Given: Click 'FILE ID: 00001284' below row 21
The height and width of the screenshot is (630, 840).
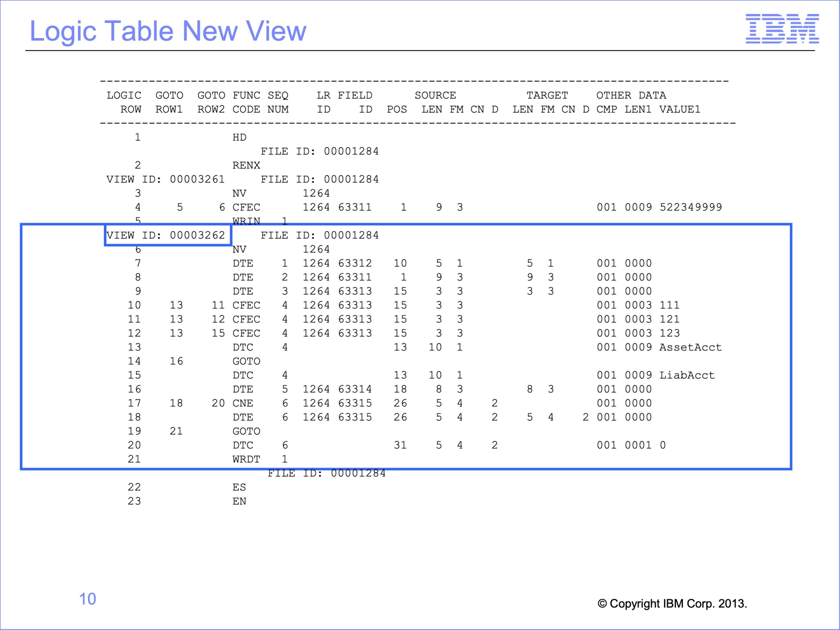Looking at the screenshot, I should pos(326,473).
